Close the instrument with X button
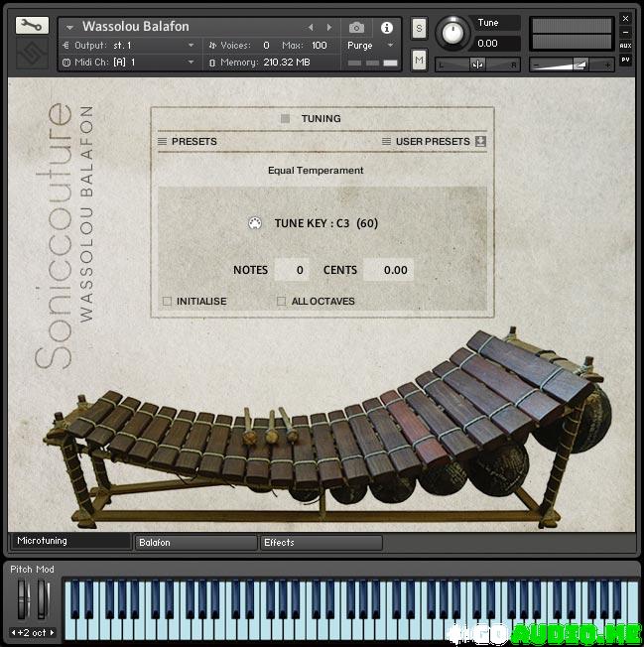Screen dimensions: 644x647 [x=625, y=19]
